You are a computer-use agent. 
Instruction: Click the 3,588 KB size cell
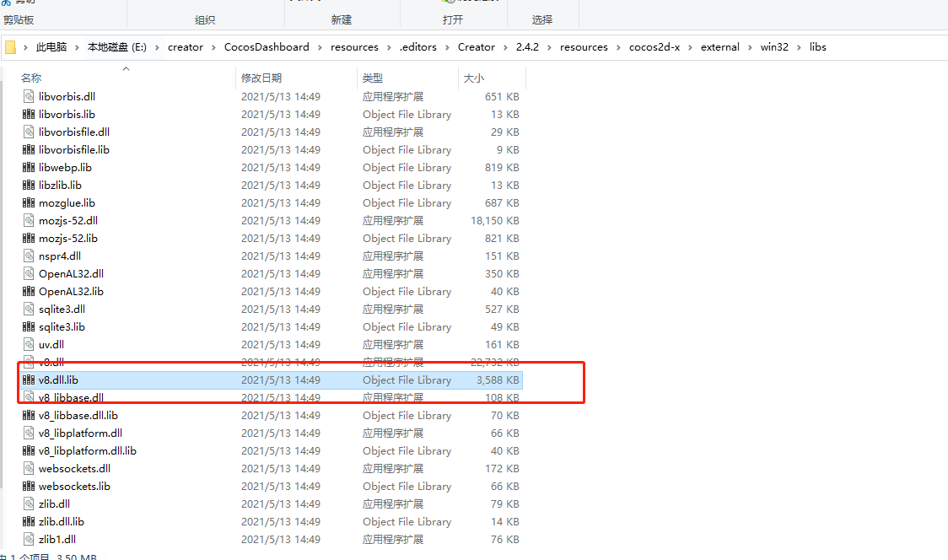(x=498, y=380)
